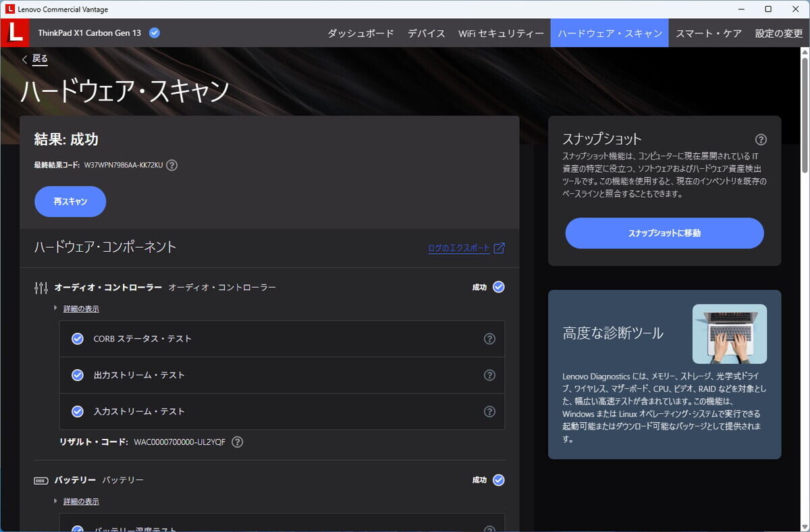
Task: Click the CORB ステータス・テスト row label
Action: coord(142,339)
